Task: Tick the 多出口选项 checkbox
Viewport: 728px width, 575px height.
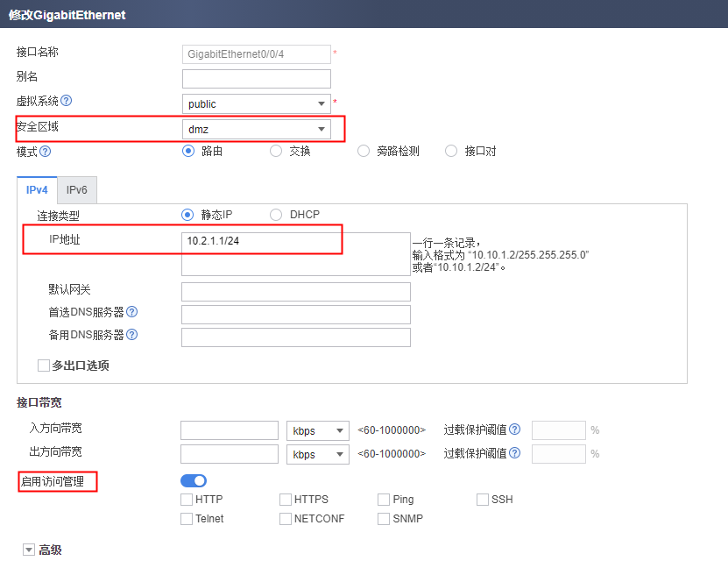Action: (44, 366)
